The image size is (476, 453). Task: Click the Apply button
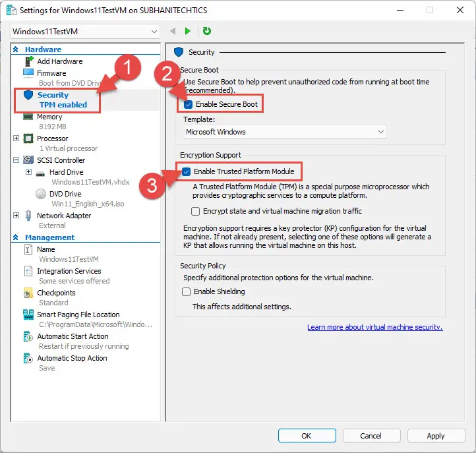[436, 436]
